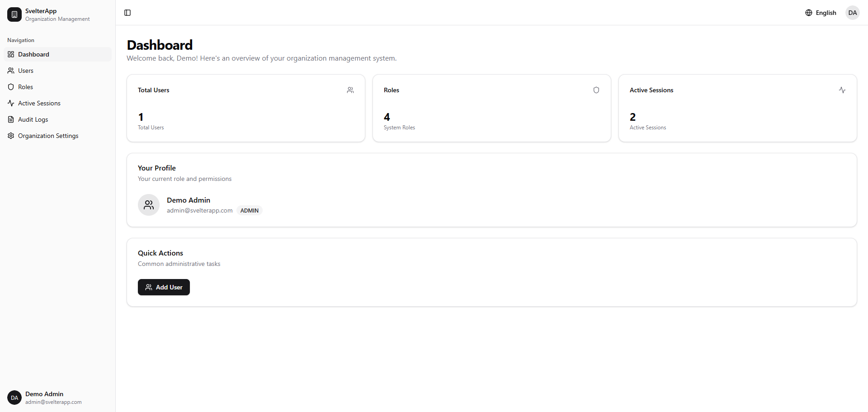The image size is (868, 412).
Task: Select Active Sessions from the navigation
Action: 39,103
